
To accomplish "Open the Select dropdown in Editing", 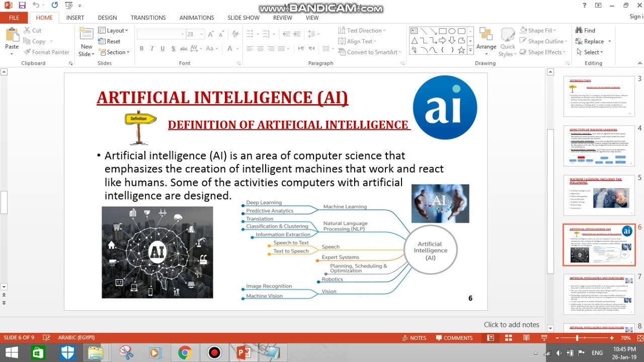I will point(589,52).
